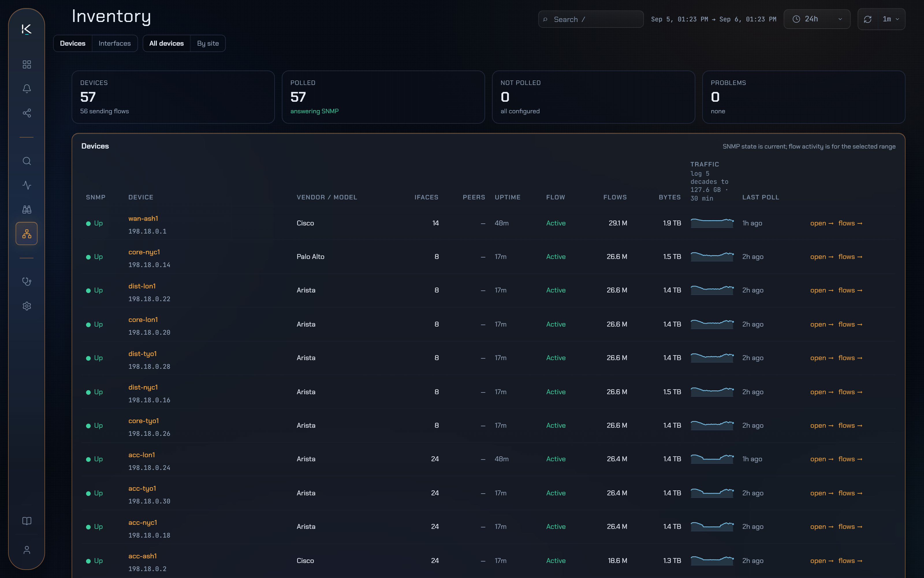Screen dimensions: 924x578
Task: Sort by the IFACES column header
Action: [426, 197]
